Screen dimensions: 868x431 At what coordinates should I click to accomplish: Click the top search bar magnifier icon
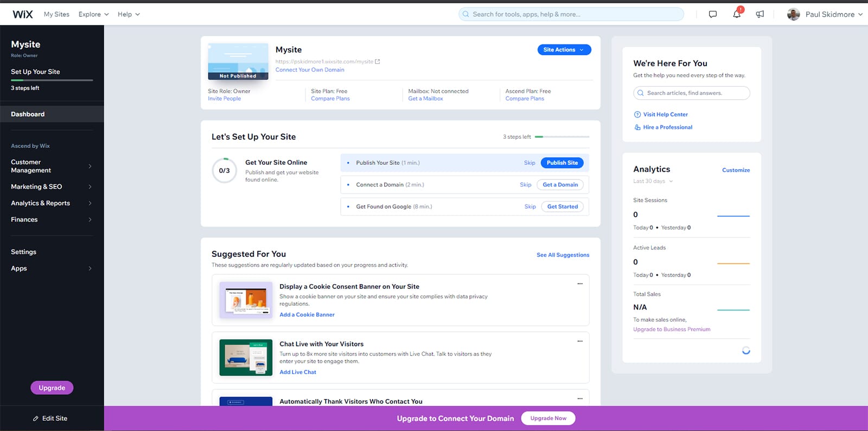pyautogui.click(x=466, y=14)
